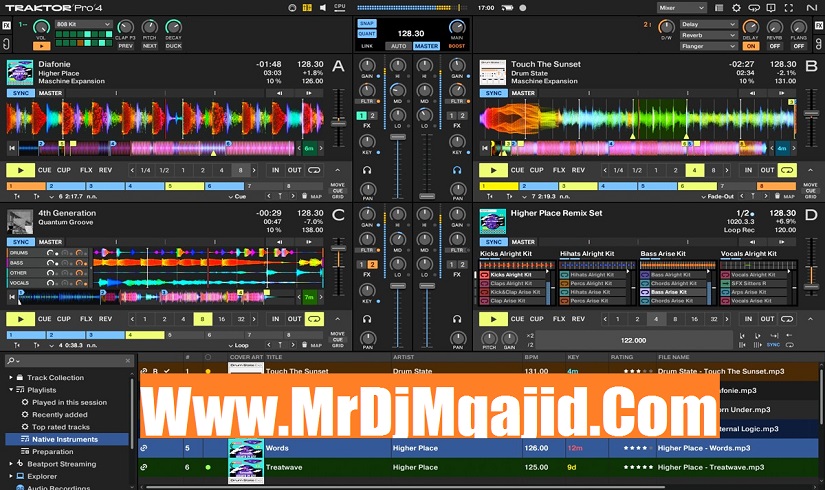Enable AUTO master clock mode
The image size is (825, 490).
[398, 46]
